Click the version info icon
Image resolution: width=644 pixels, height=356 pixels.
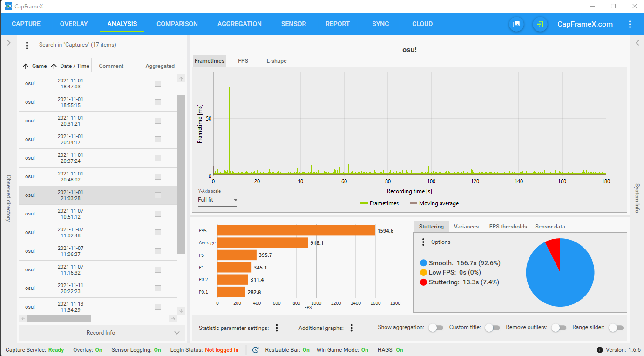click(600, 350)
